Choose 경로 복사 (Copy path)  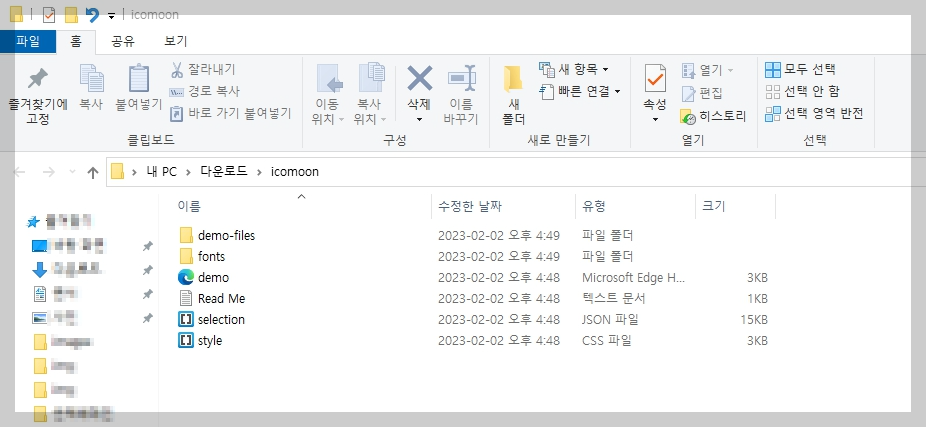tap(204, 91)
